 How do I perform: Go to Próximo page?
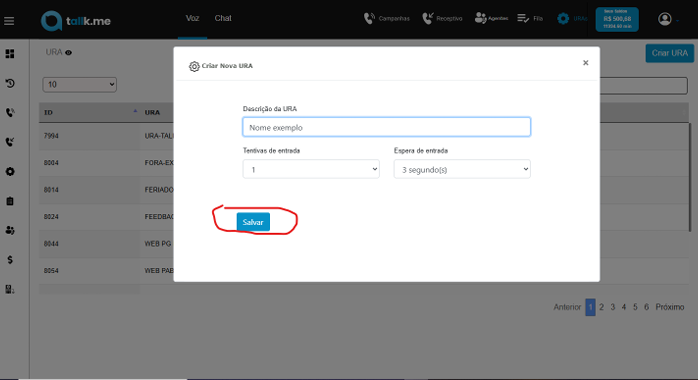[670, 307]
